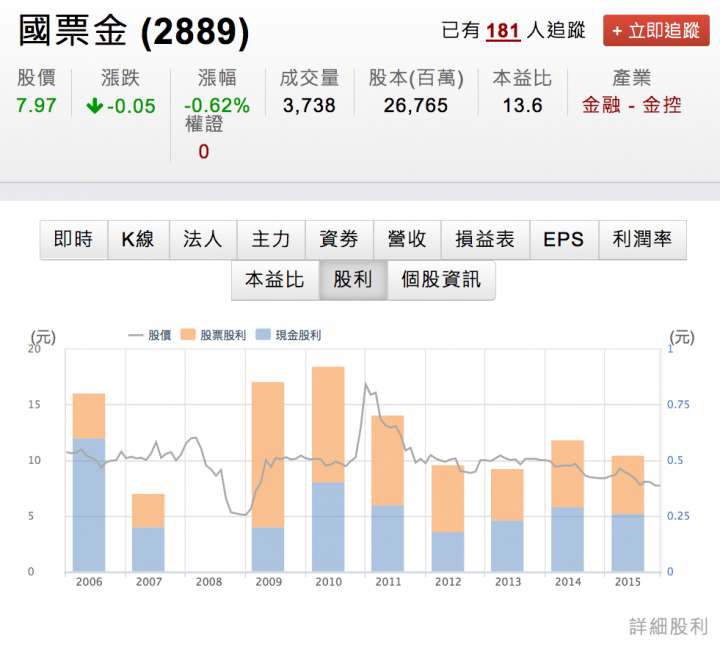This screenshot has width=720, height=645.
Task: Switch to the 即時 tab
Action: 73,239
